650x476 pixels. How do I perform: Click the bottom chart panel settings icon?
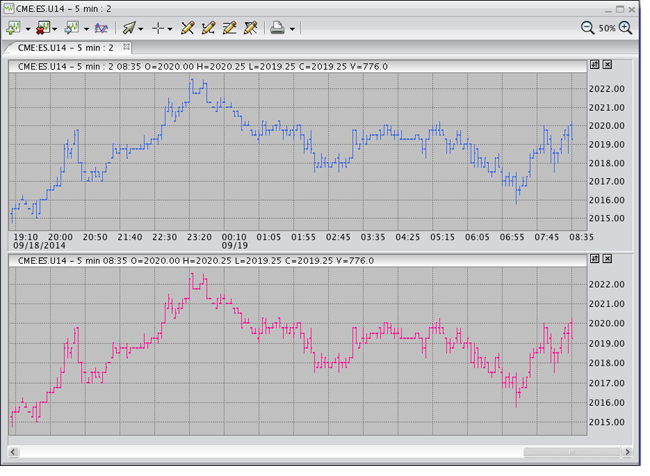594,259
